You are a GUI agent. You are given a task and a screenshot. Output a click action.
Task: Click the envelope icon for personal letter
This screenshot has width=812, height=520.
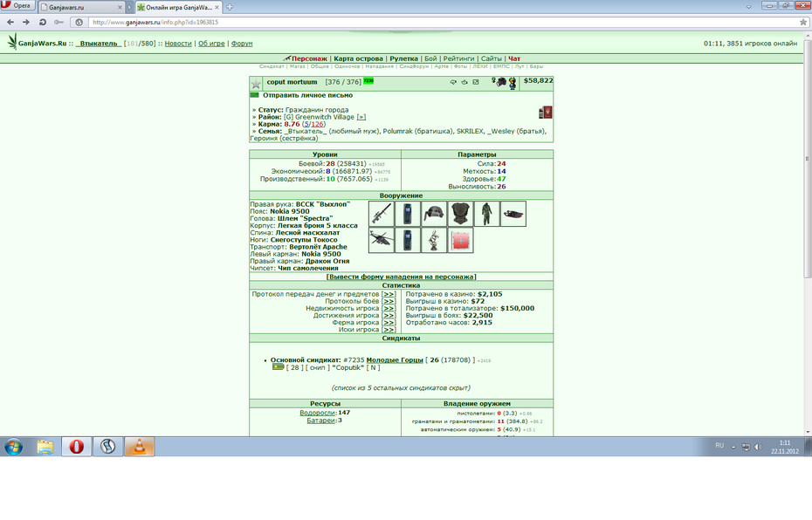254,95
